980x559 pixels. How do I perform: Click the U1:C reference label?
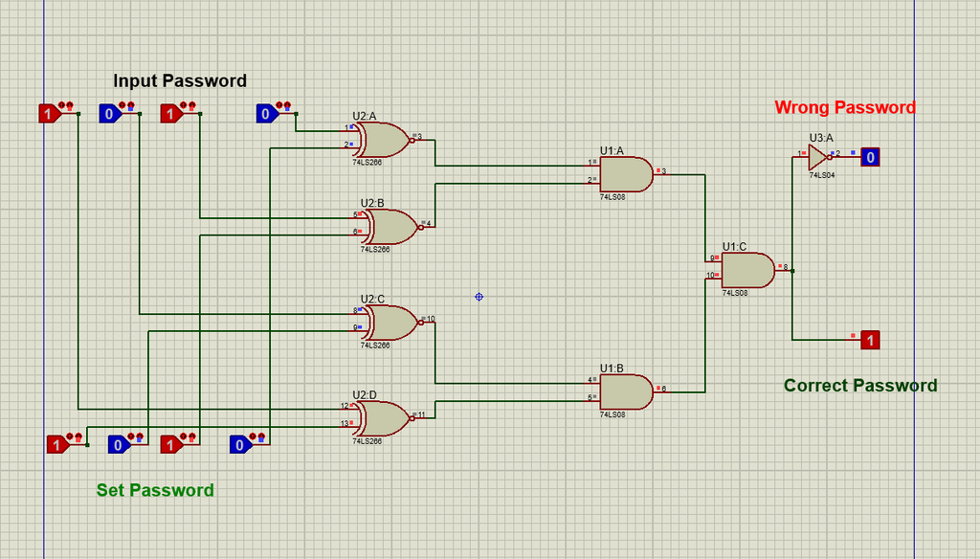(x=734, y=246)
